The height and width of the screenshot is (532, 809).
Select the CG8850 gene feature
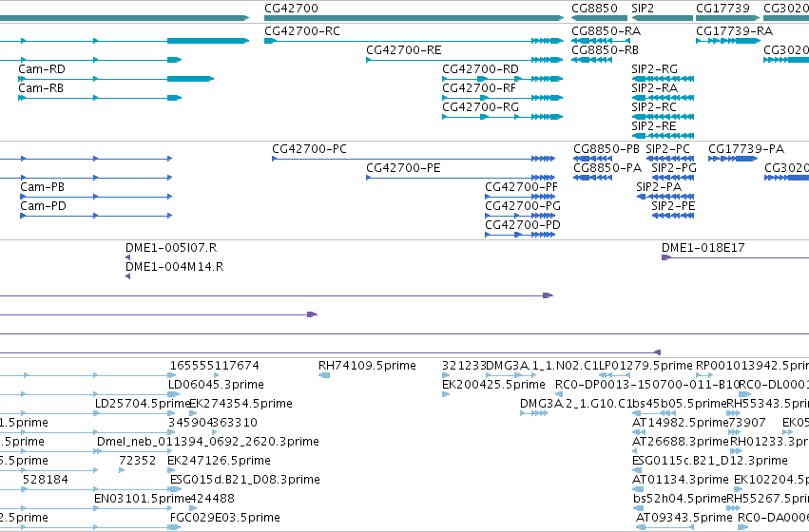coord(600,18)
